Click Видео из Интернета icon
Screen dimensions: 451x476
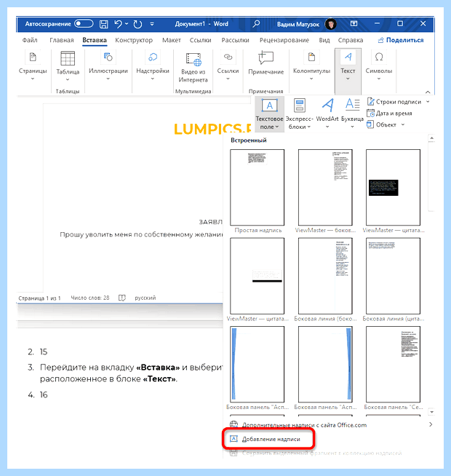click(193, 67)
